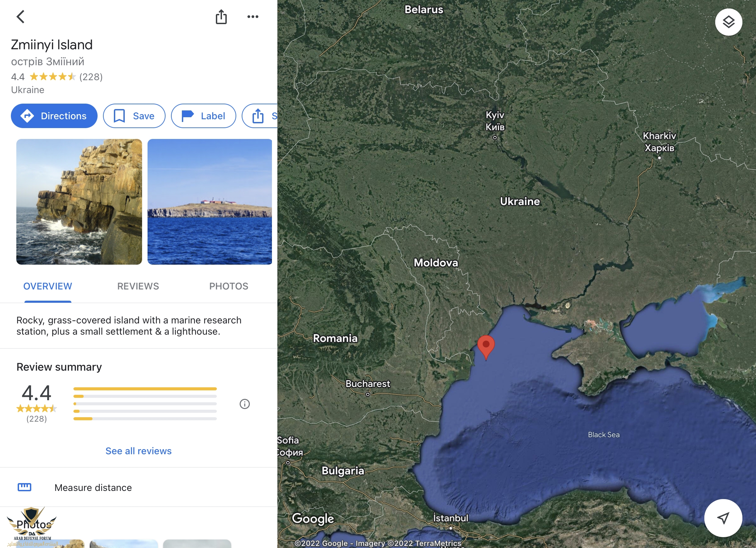
Task: Click the Ukrainian name острів Зміїний
Action: tap(48, 62)
